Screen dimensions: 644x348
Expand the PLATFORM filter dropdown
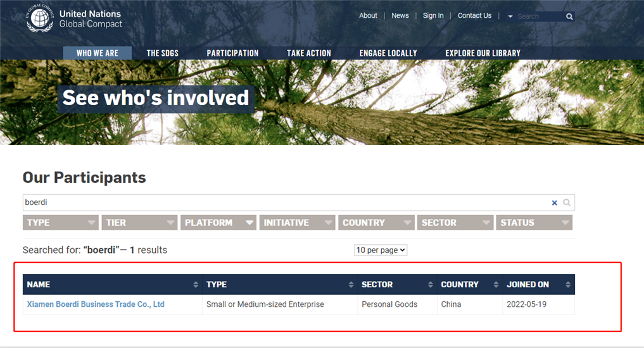(x=218, y=223)
